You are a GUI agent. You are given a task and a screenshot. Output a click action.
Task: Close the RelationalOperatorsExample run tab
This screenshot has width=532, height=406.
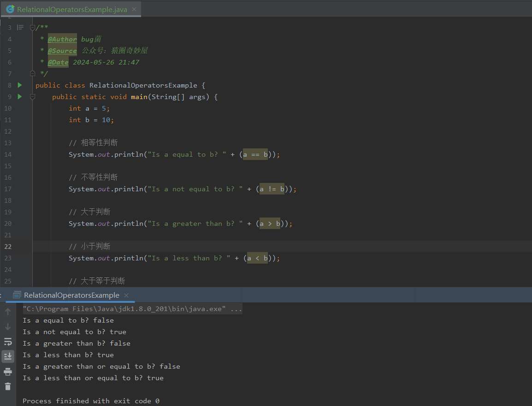point(127,295)
